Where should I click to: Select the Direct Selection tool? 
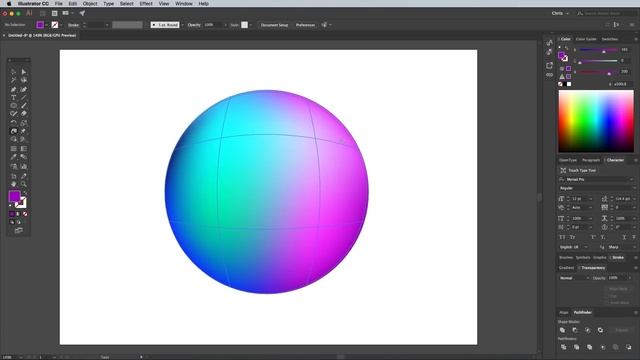point(24,72)
